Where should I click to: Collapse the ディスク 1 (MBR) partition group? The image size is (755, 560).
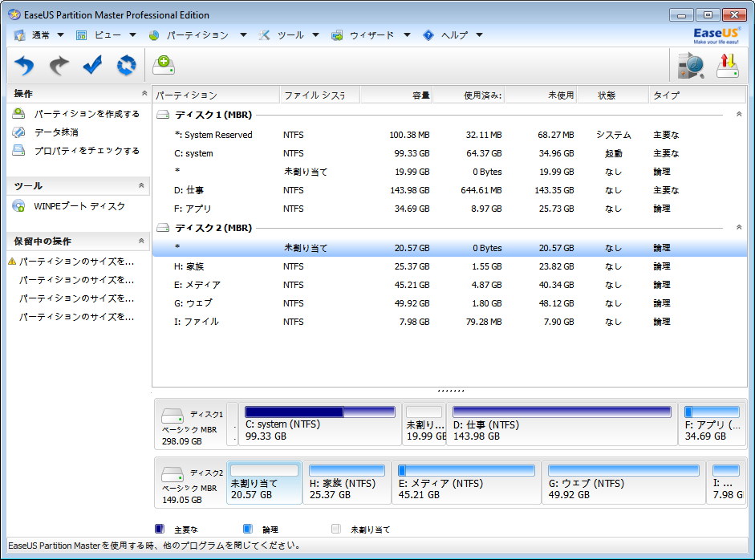click(x=739, y=114)
